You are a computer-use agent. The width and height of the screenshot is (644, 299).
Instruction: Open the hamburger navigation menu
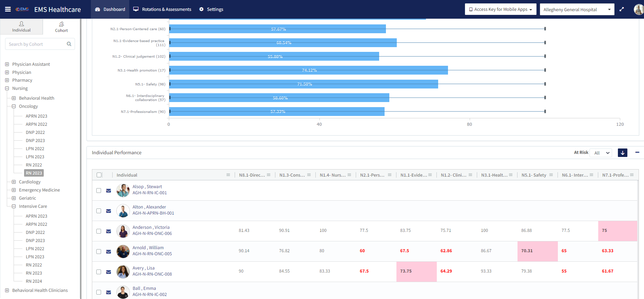[x=8, y=9]
